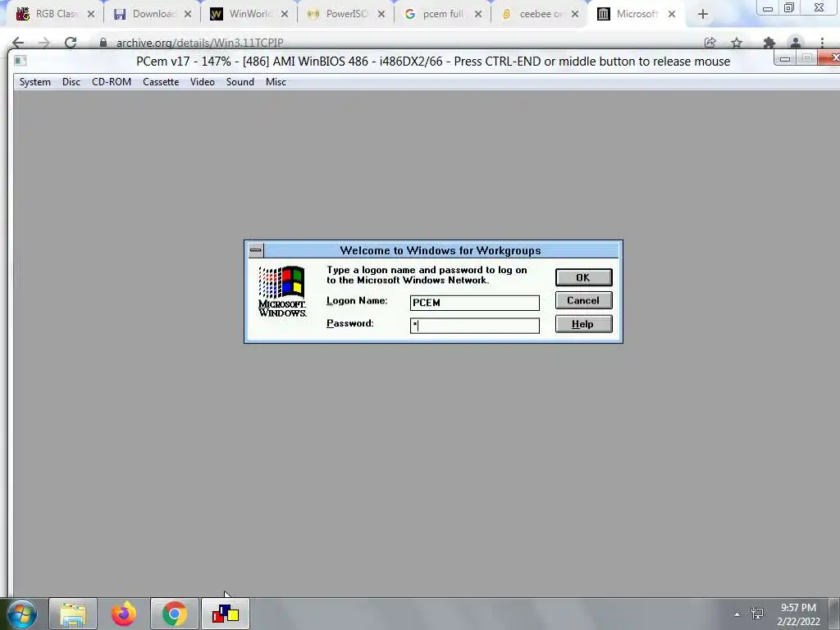Open the Sound menu
Screen dimensions: 840x630
pos(240,82)
